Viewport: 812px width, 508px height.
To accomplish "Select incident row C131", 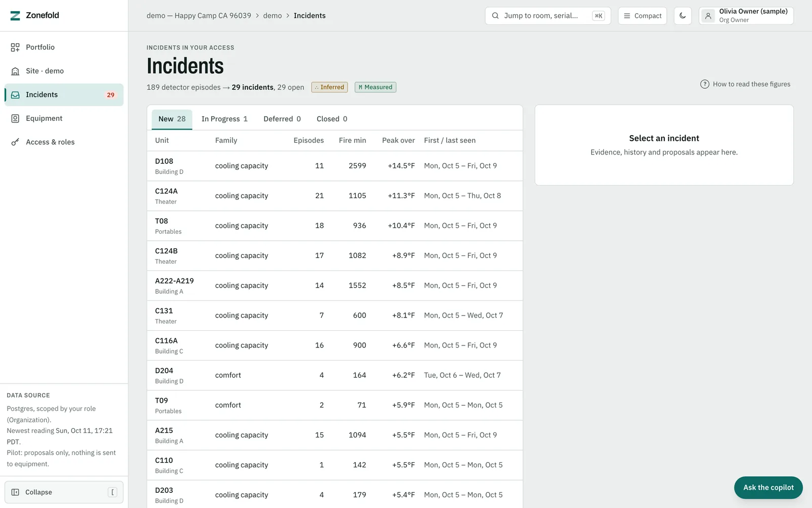I will [x=335, y=316].
